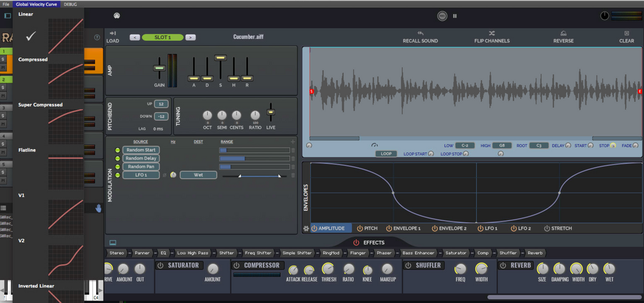Click the LFO 1 phase invert icon
The width and height of the screenshot is (644, 303).
click(165, 175)
